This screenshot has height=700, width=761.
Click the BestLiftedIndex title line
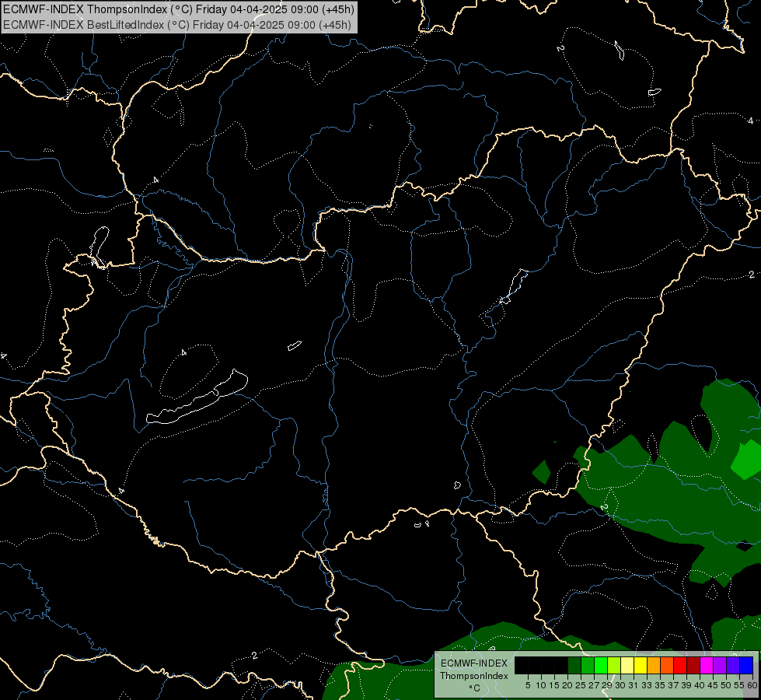(x=176, y=25)
